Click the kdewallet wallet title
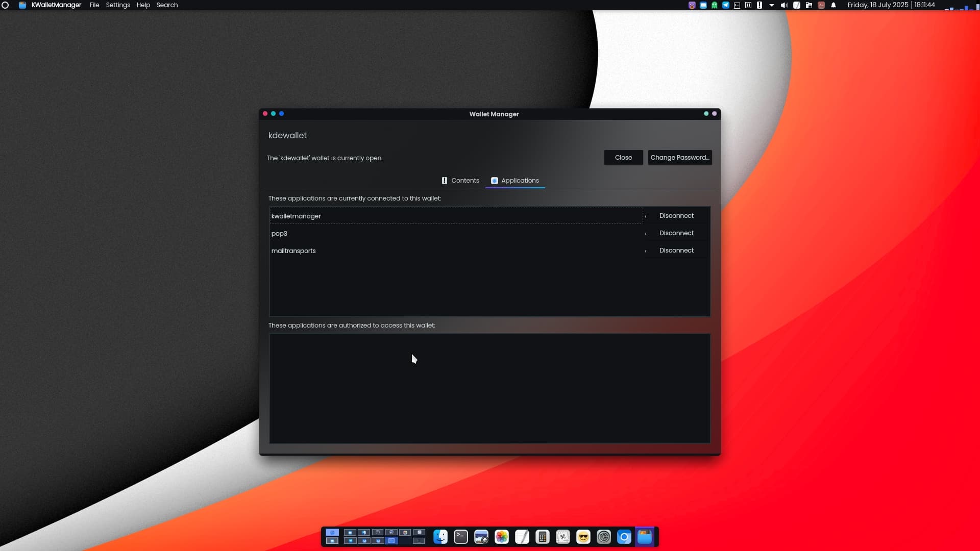Screen dimensions: 980x551 (x=287, y=136)
